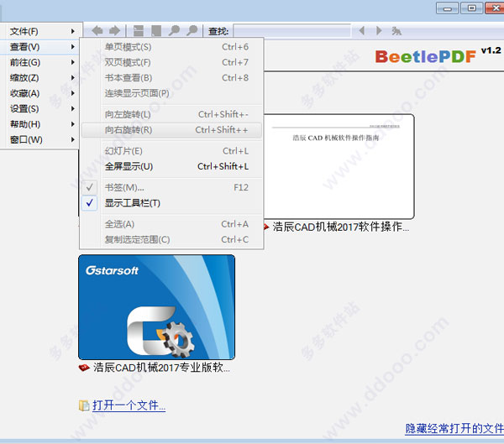Click the second magnifier zoom icon
504x444 pixels.
(x=192, y=31)
